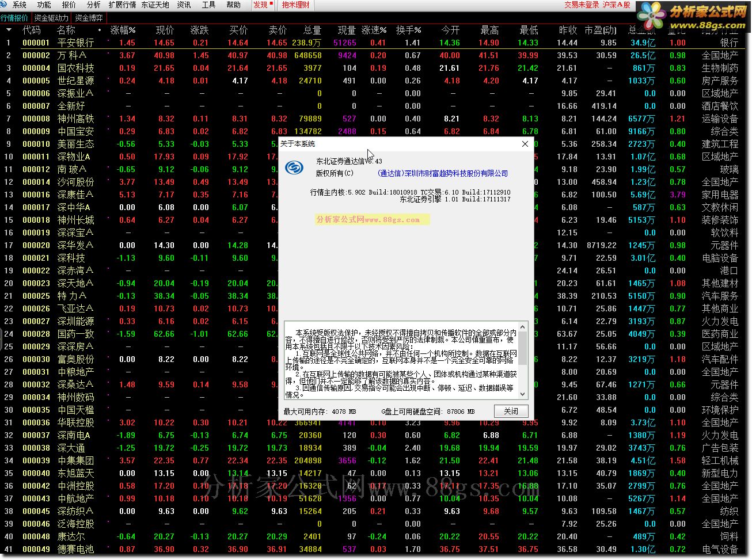This screenshot has width=752, height=560.
Task: Open the 扩展行情 menu
Action: 122,5
